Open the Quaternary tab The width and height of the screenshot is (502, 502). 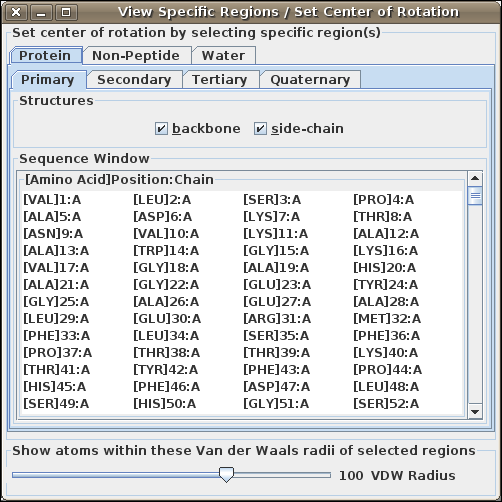[310, 80]
